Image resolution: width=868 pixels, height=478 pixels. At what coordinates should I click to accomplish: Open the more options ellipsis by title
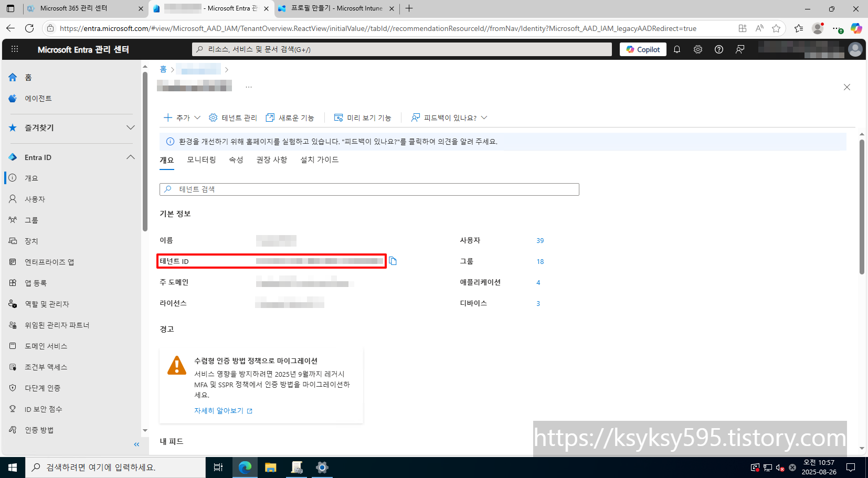click(249, 87)
